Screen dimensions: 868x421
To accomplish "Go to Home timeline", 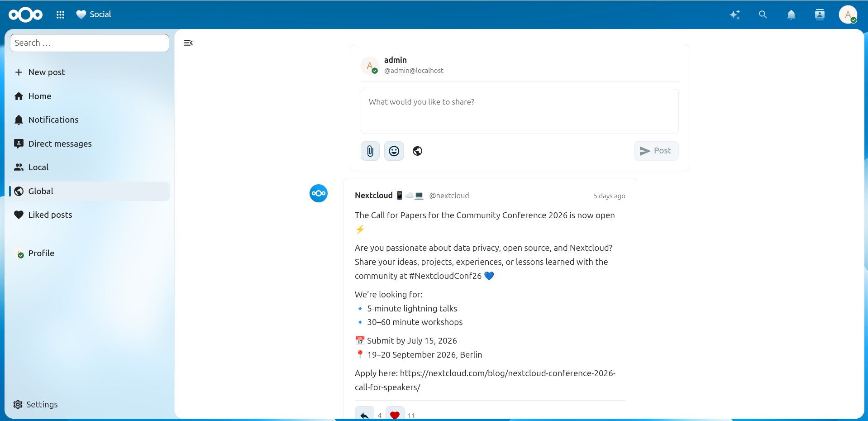I will click(x=90, y=96).
